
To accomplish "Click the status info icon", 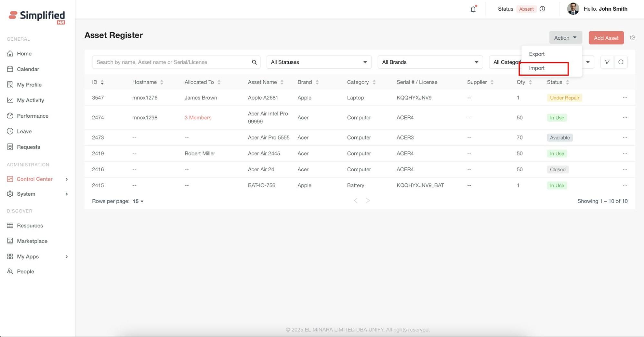I will coord(543,9).
